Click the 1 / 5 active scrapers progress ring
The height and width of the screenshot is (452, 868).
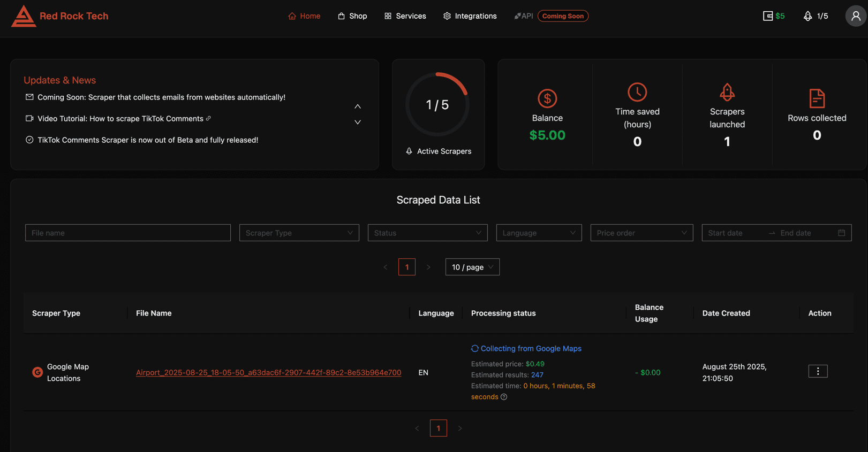point(437,104)
